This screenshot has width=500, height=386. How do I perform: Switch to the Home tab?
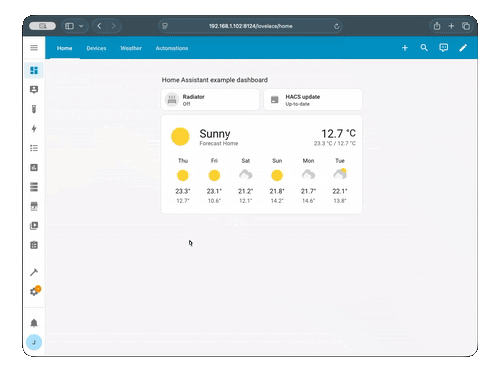click(64, 48)
